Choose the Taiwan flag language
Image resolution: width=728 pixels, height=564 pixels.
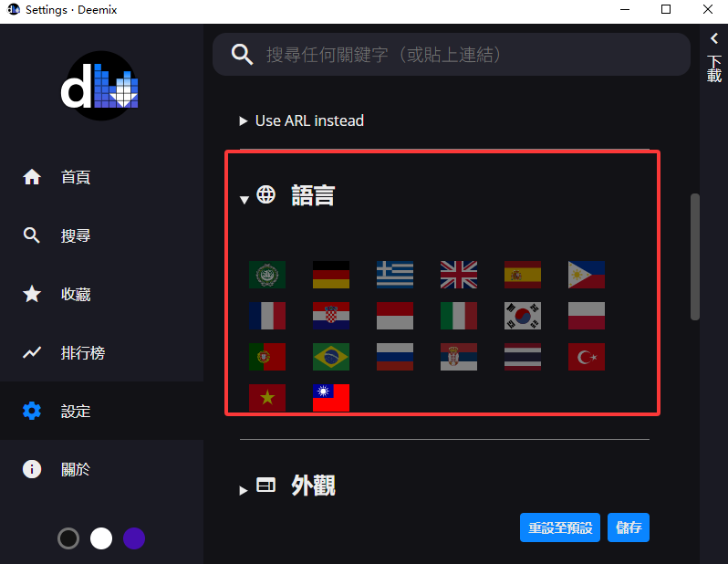tap(331, 397)
